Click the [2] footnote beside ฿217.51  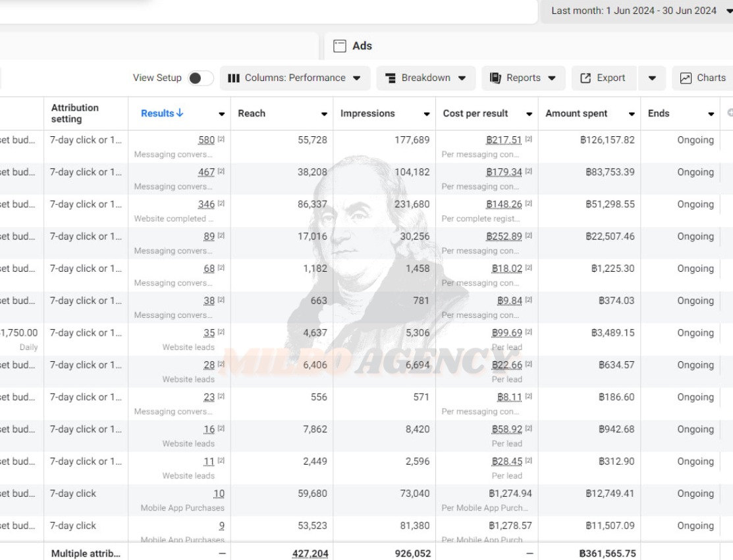528,140
